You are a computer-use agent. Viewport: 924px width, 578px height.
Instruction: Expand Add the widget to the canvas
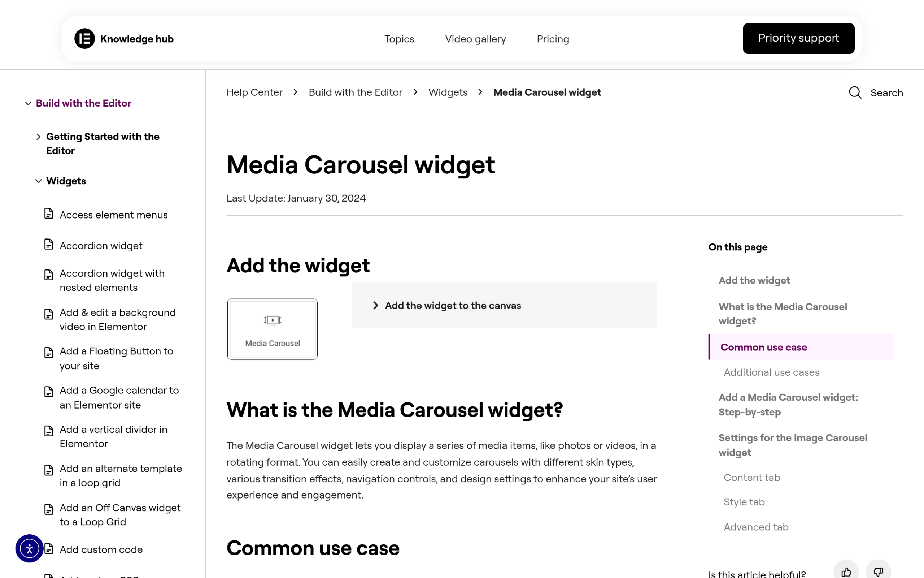pos(504,306)
